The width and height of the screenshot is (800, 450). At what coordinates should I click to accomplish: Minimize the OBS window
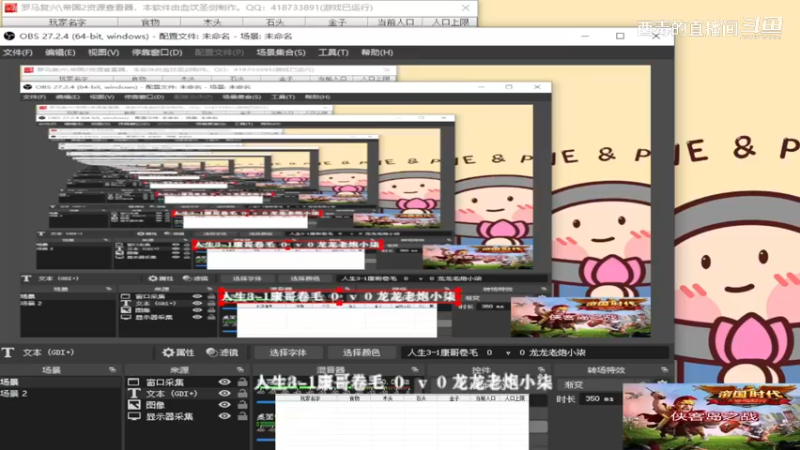pos(585,36)
